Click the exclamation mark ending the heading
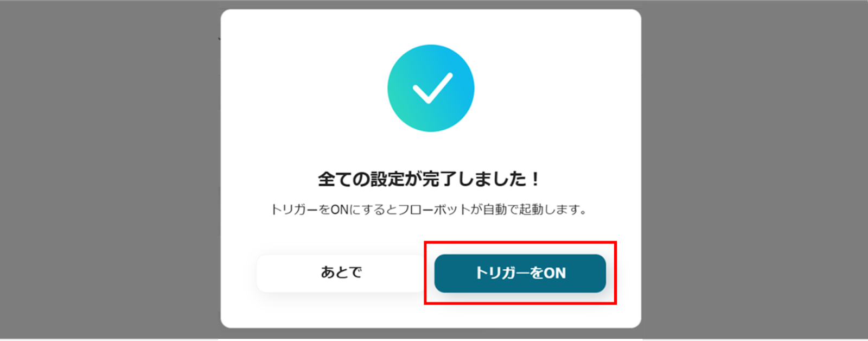This screenshot has width=868, height=341. [x=535, y=179]
